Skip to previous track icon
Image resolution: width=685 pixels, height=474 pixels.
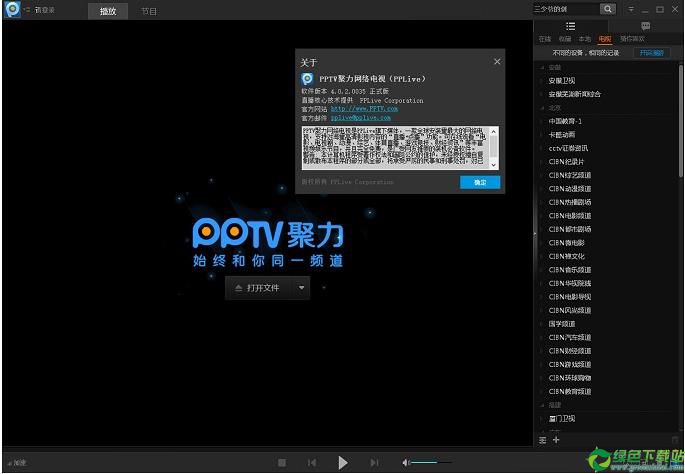[312, 462]
